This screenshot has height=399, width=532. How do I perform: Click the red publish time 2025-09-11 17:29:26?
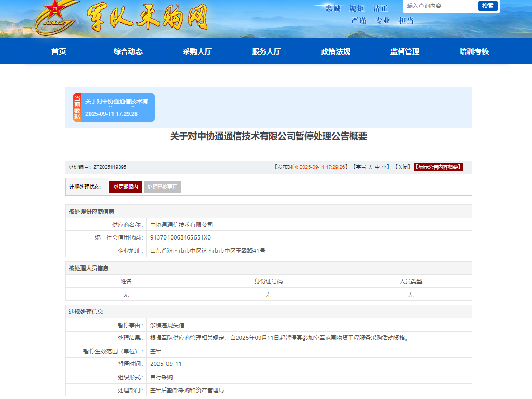(322, 167)
